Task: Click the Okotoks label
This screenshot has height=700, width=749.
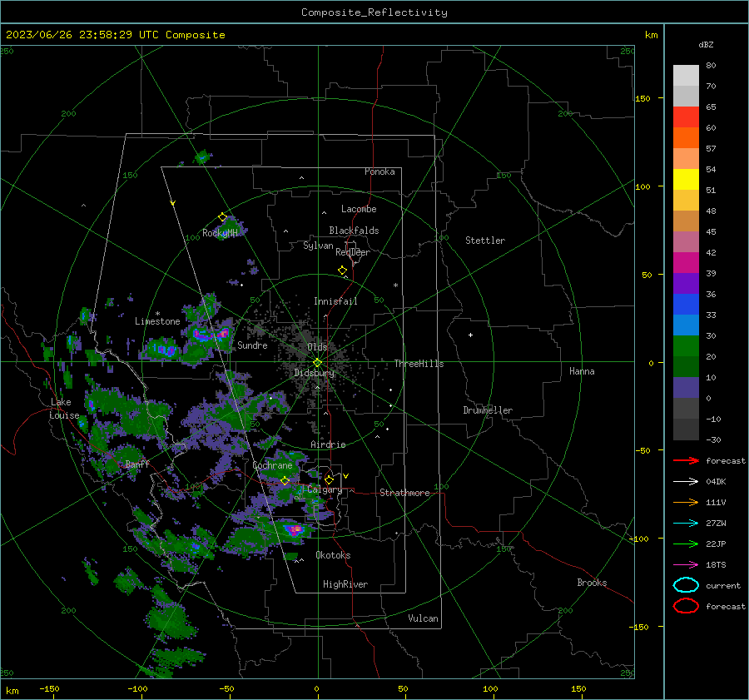Action: pos(333,555)
